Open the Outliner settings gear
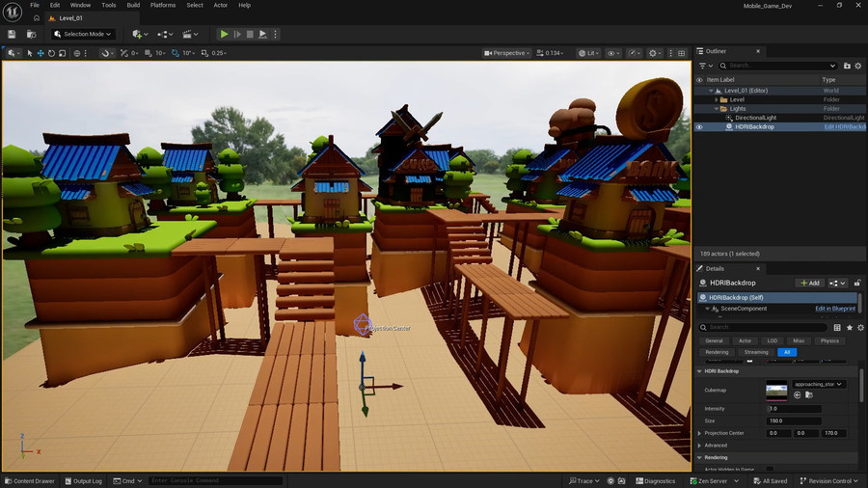 [x=858, y=66]
